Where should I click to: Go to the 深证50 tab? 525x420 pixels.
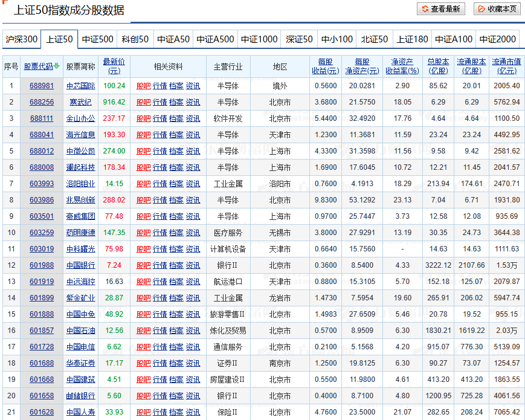coord(299,39)
